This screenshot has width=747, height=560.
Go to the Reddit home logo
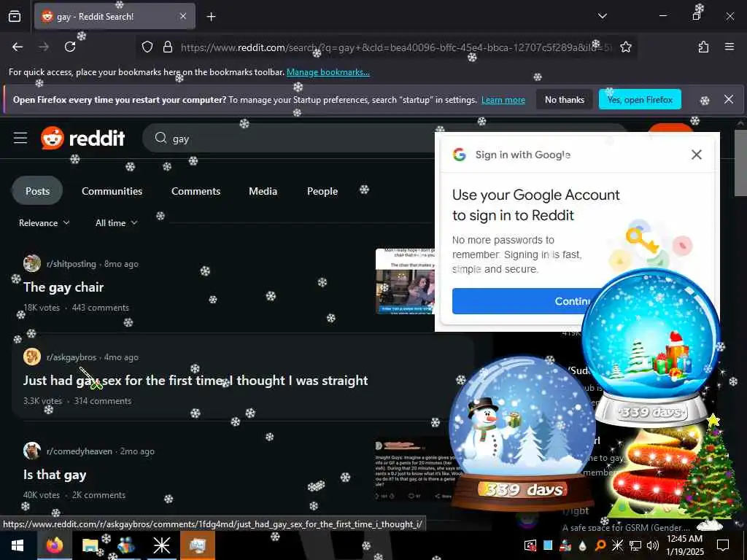tap(82, 138)
